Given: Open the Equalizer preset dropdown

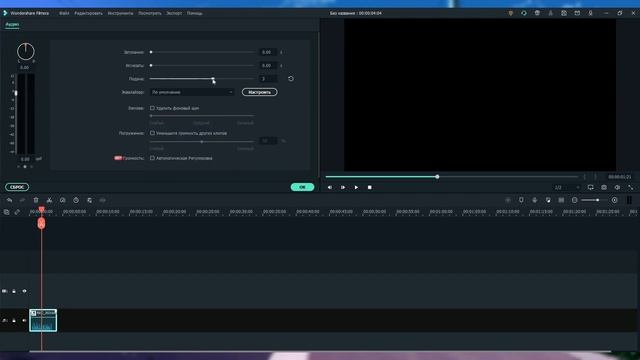Looking at the screenshot, I should [192, 92].
